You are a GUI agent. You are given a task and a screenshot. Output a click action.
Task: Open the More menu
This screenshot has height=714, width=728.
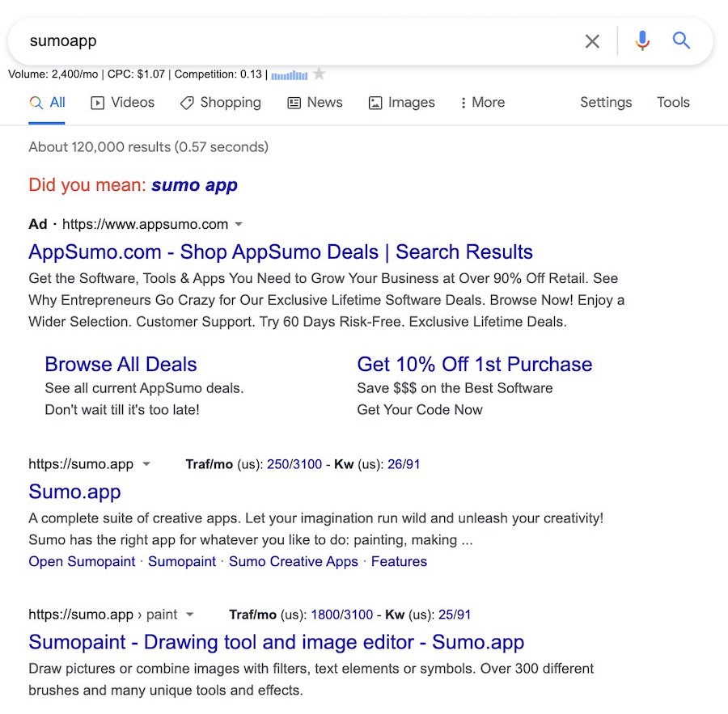[x=482, y=103]
